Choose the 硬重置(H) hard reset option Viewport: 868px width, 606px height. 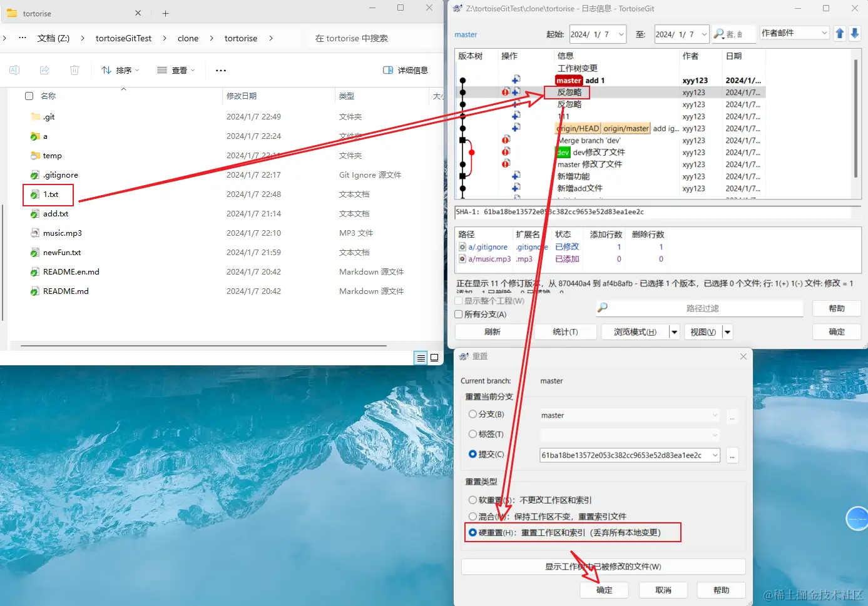click(x=472, y=532)
